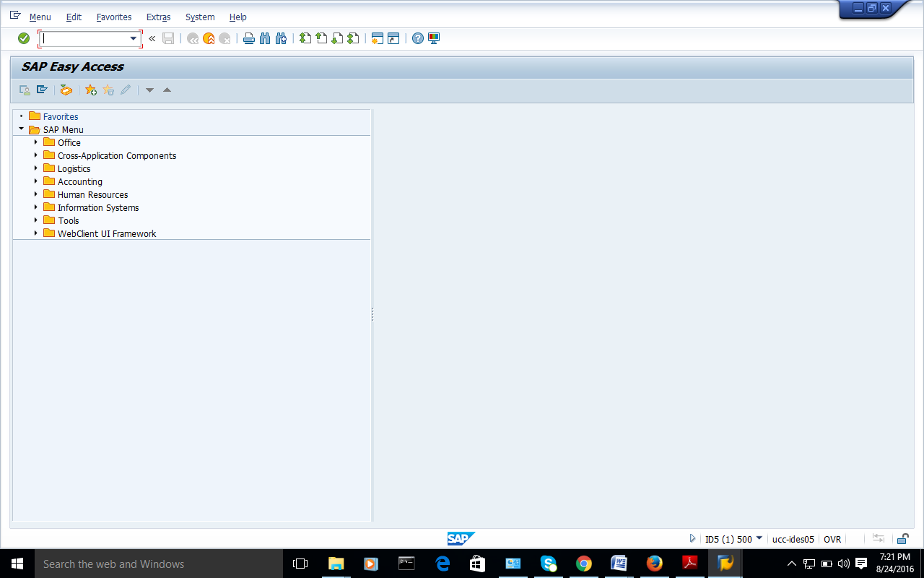Image resolution: width=924 pixels, height=578 pixels.
Task: Open Help via the question mark icon
Action: (x=417, y=38)
